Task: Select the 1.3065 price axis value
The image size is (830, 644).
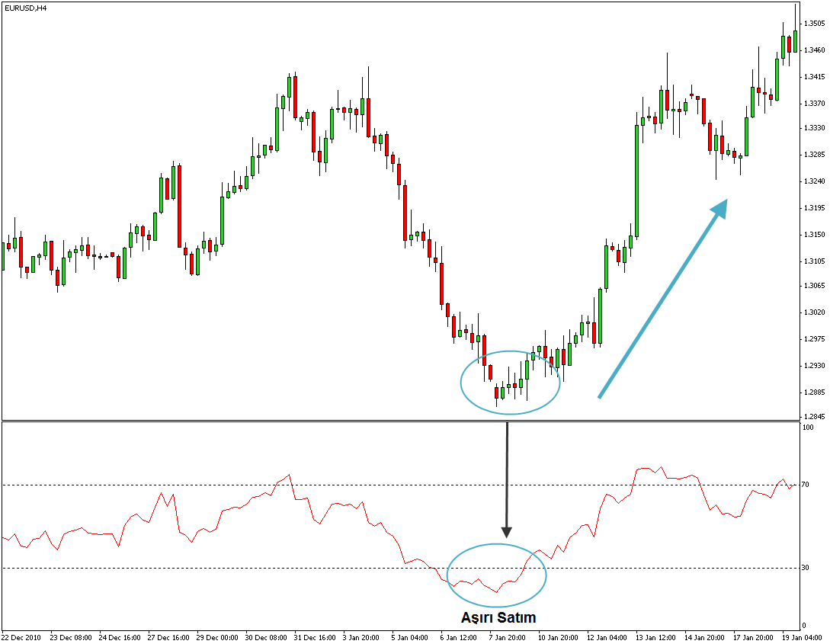Action: click(x=814, y=286)
